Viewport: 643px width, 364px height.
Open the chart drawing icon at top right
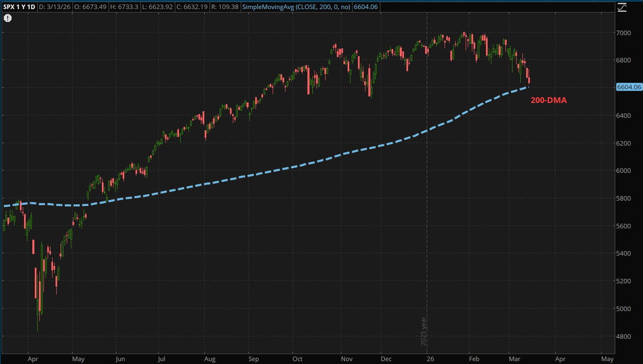coord(622,7)
